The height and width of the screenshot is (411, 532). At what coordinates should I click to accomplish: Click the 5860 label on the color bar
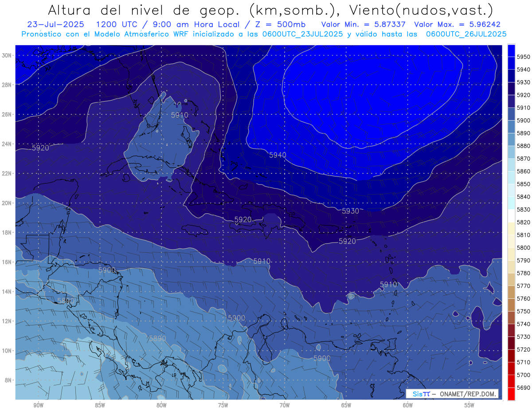523,171
